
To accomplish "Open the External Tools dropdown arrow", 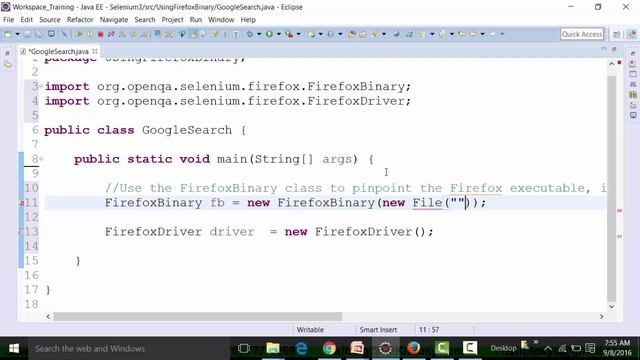I will tap(298, 34).
